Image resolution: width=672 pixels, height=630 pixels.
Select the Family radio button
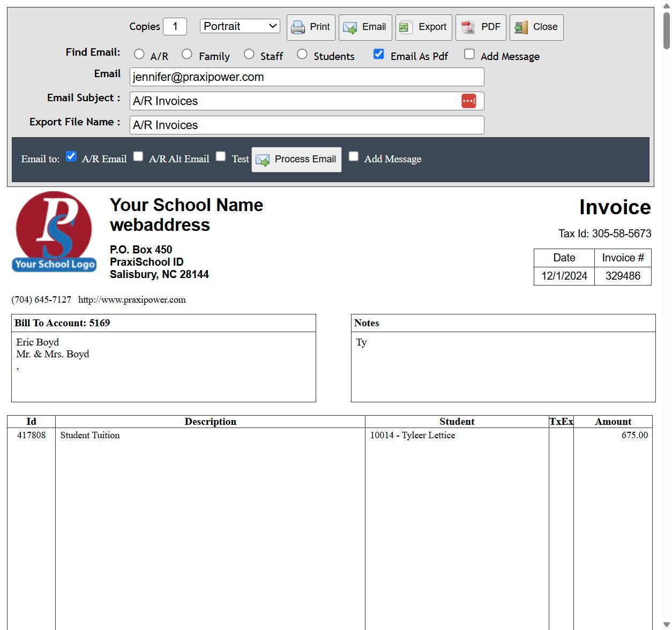pyautogui.click(x=187, y=54)
